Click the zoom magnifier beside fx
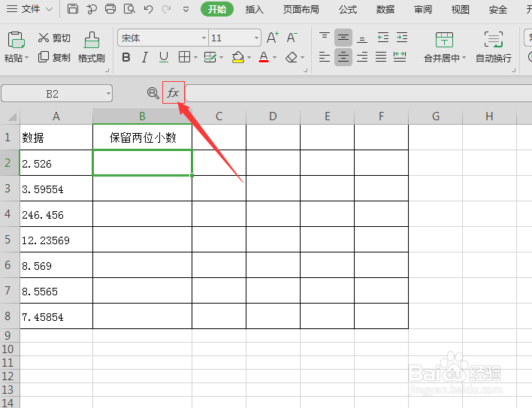Screen dimensions: 532x408 tap(153, 92)
